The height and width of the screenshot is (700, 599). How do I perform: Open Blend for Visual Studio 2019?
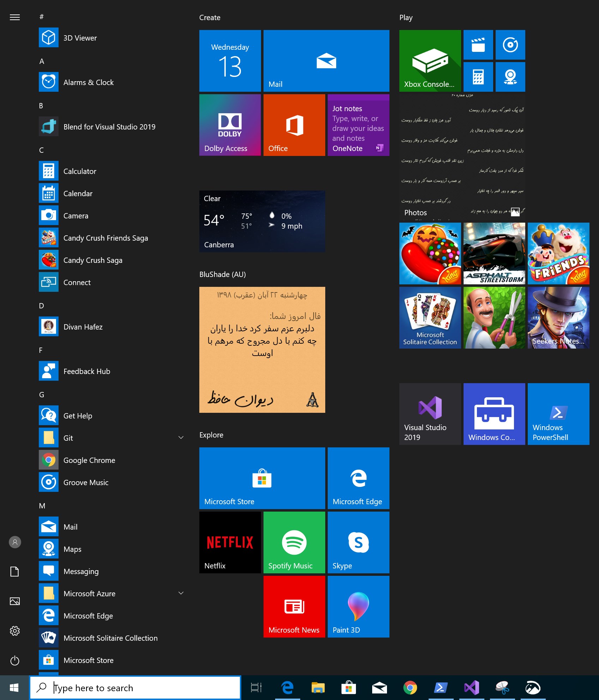[111, 127]
